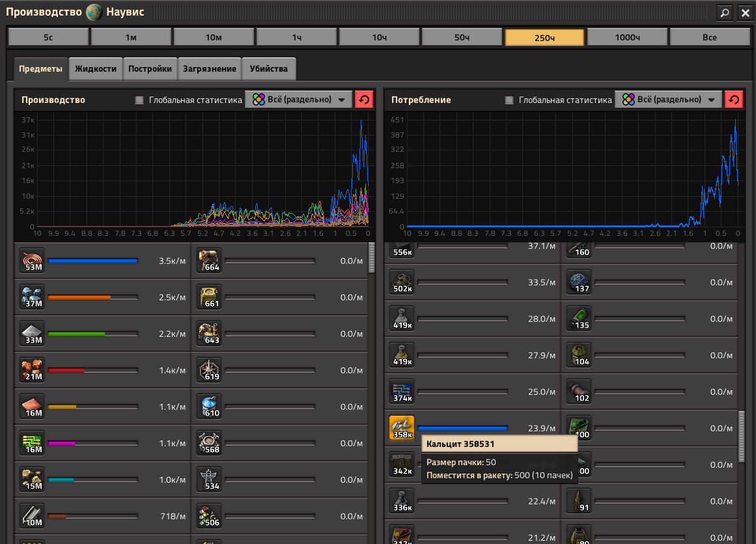756x544 pixels.
Task: Reset the Production panel with red button
Action: [x=364, y=100]
